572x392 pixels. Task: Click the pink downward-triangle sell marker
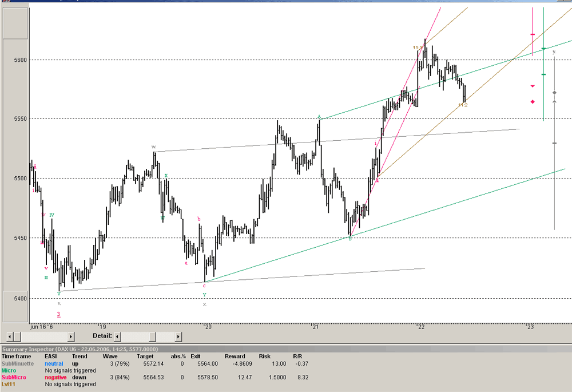coord(533,87)
